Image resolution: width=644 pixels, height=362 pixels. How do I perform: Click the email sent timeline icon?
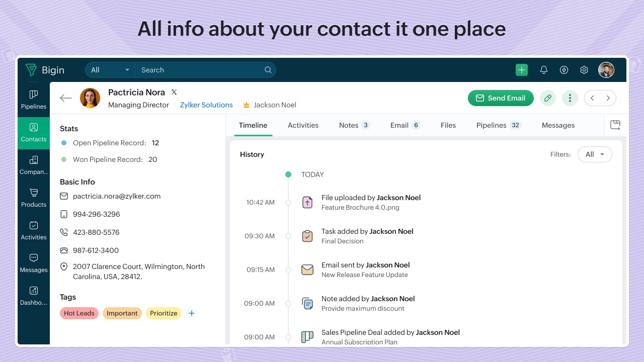click(307, 269)
